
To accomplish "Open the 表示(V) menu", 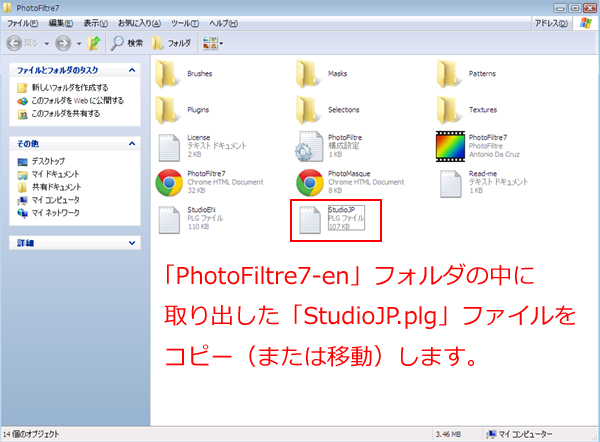I will [x=96, y=23].
